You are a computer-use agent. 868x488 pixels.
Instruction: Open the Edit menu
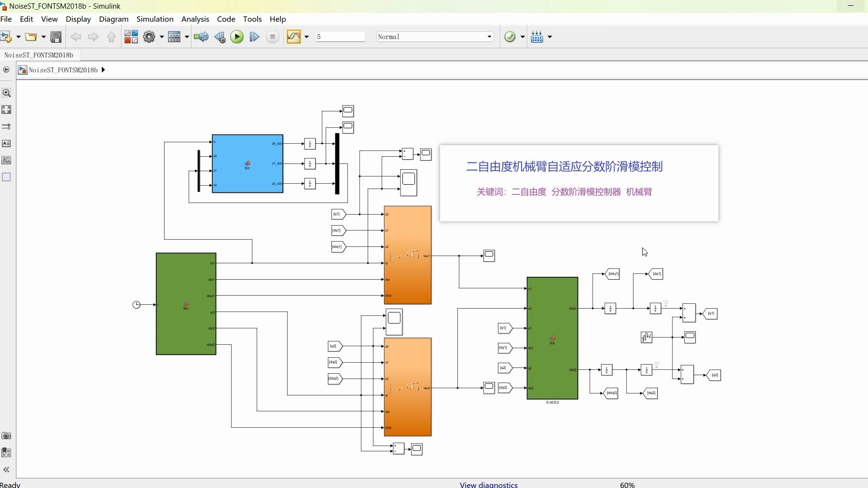(27, 19)
